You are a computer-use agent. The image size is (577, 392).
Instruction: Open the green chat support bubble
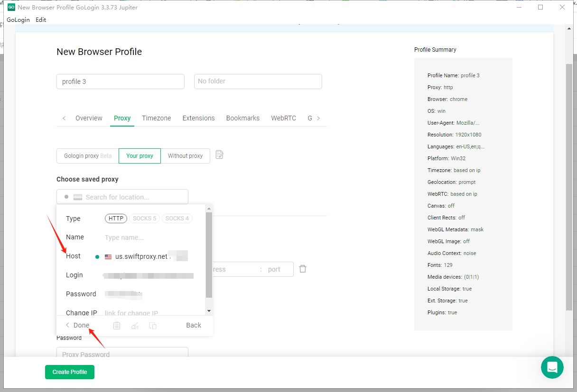552,367
